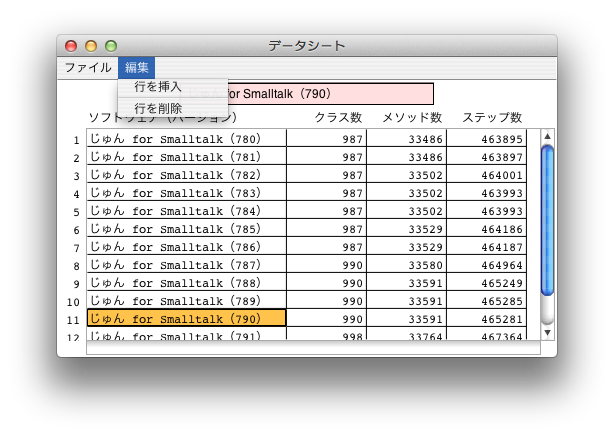Viewport: 614px width, 436px height.
Task: Click step count cell 463895
Action: click(487, 139)
